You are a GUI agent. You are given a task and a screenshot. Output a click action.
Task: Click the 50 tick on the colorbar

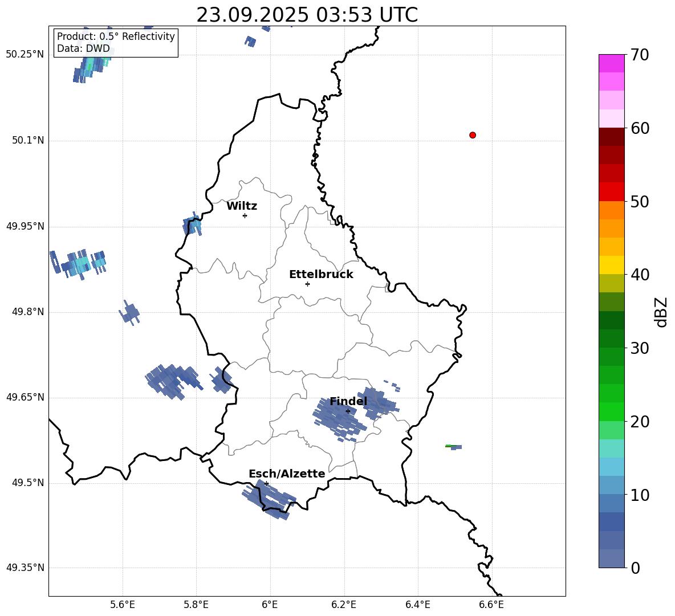pyautogui.click(x=640, y=201)
